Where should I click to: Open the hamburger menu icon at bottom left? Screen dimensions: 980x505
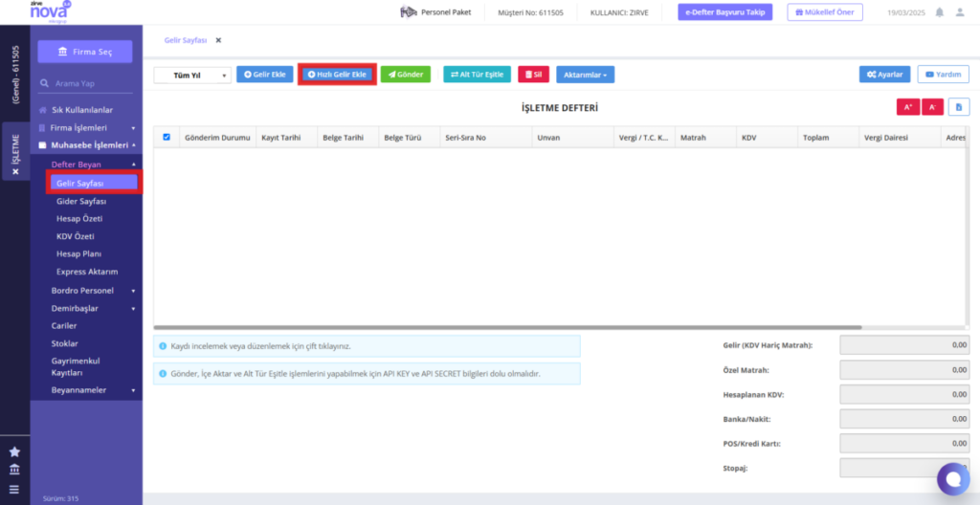pyautogui.click(x=14, y=490)
